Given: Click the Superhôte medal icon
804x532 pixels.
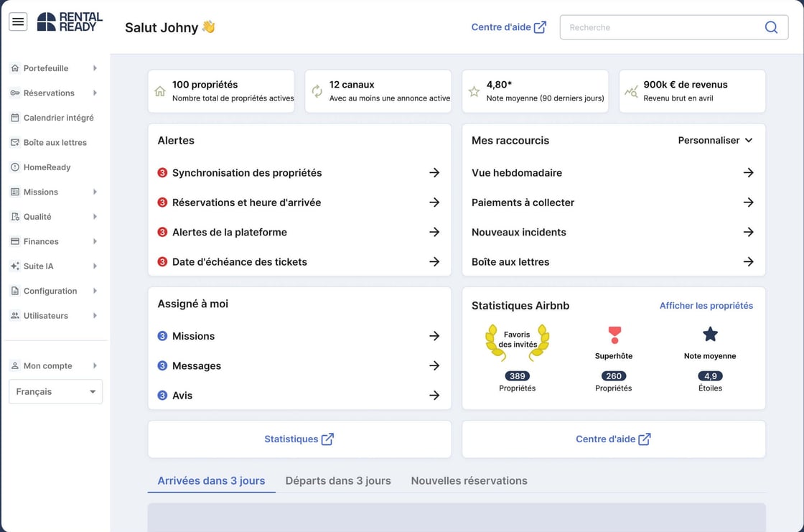Looking at the screenshot, I should [614, 335].
